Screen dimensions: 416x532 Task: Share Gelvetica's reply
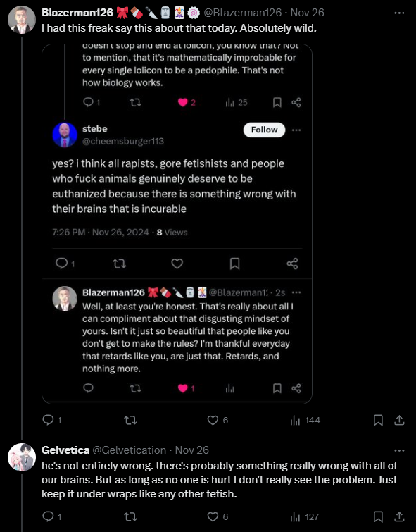[x=399, y=516]
